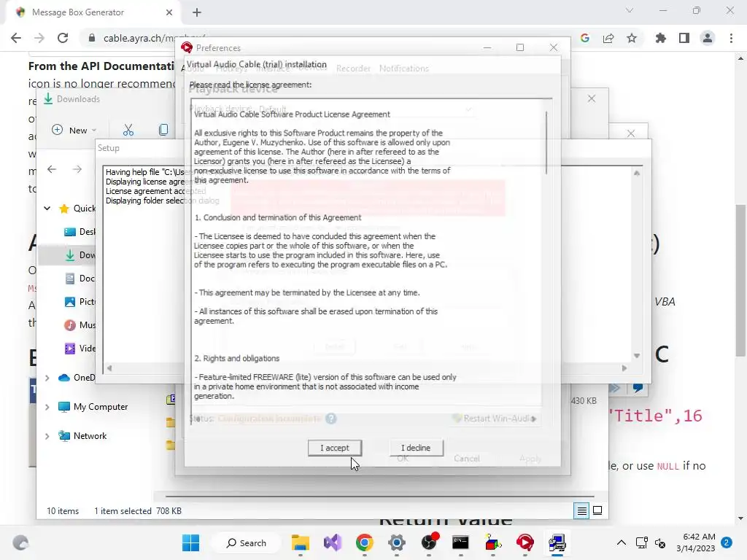The width and height of the screenshot is (747, 560).
Task: Open Chrome three-dot menu
Action: (731, 38)
